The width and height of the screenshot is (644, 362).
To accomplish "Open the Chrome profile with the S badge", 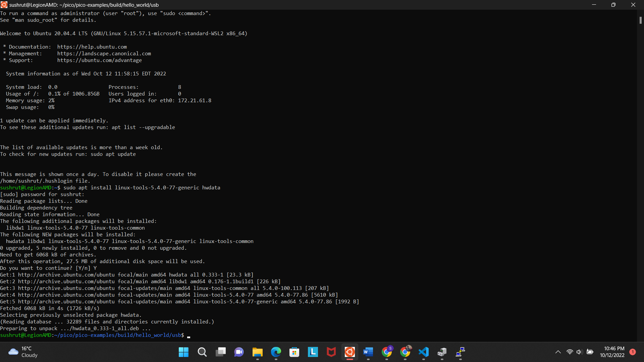I will (x=386, y=352).
